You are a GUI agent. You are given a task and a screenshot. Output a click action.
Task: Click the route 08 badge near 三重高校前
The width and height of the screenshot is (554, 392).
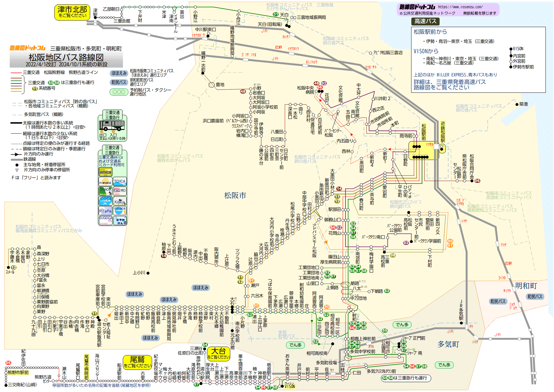coord(393,255)
